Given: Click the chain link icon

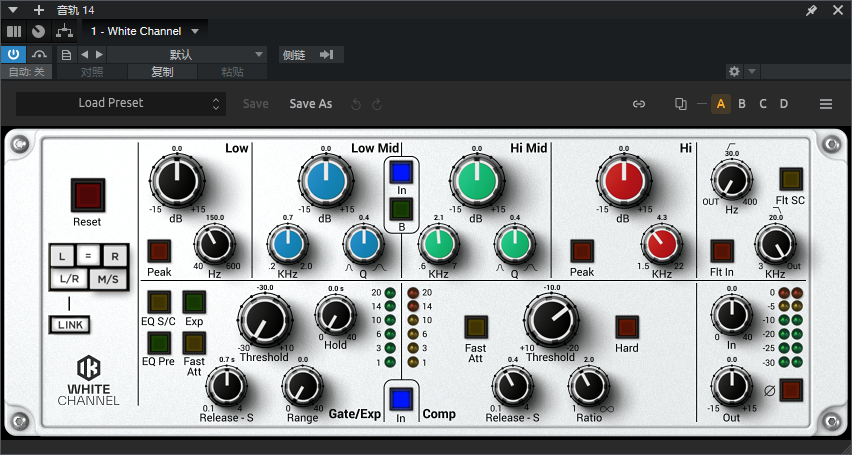Looking at the screenshot, I should point(639,104).
